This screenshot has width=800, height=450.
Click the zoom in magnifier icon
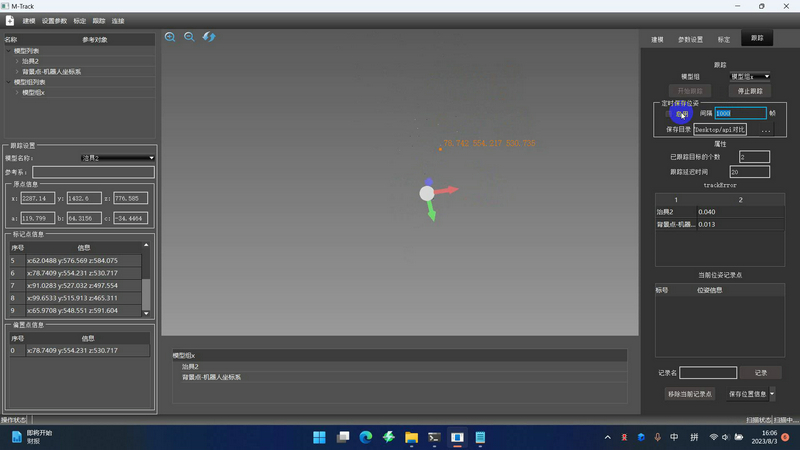click(170, 37)
